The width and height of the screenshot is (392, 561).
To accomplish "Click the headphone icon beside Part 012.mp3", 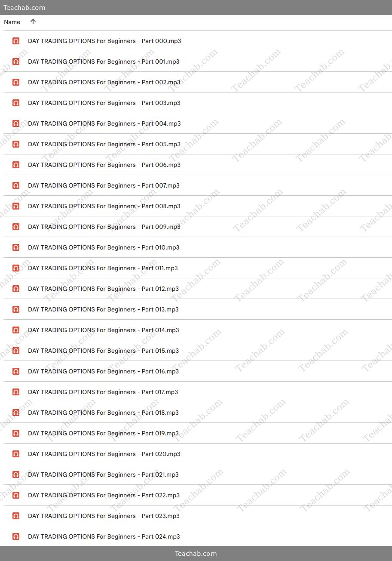I will point(16,289).
